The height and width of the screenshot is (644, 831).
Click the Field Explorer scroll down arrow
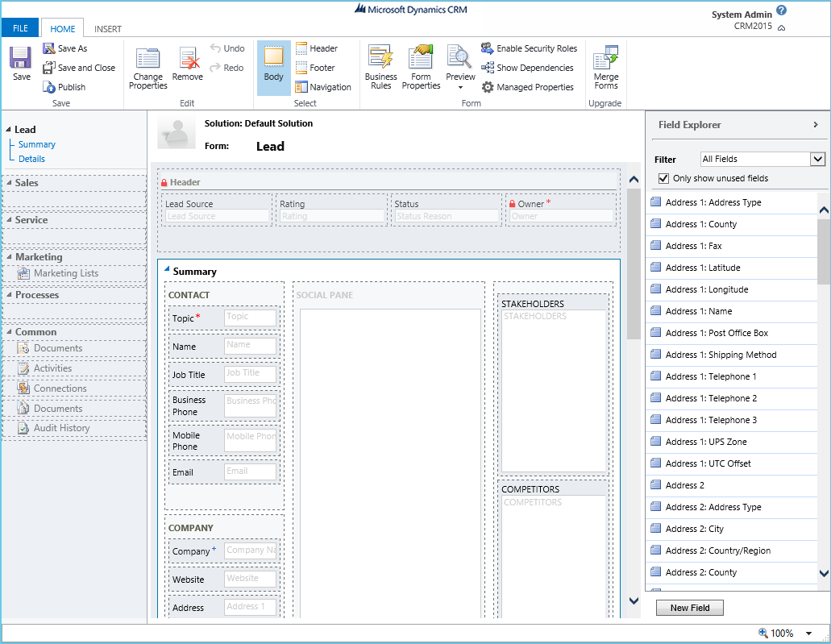tap(824, 573)
